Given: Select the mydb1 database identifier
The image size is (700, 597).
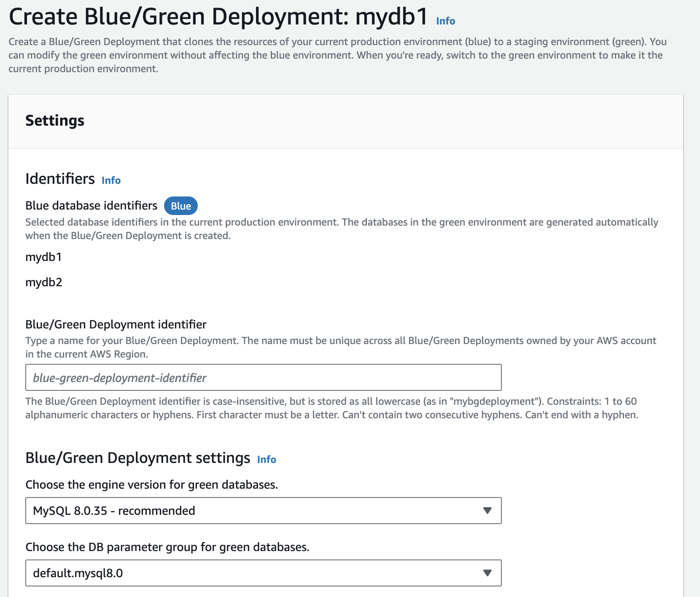Looking at the screenshot, I should pyautogui.click(x=43, y=257).
